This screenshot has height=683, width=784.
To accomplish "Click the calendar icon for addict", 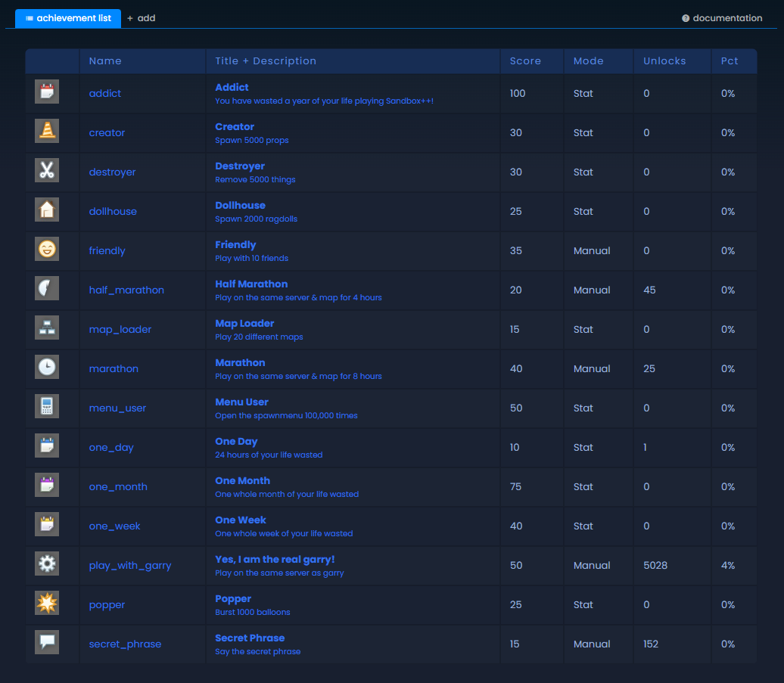I will click(47, 92).
